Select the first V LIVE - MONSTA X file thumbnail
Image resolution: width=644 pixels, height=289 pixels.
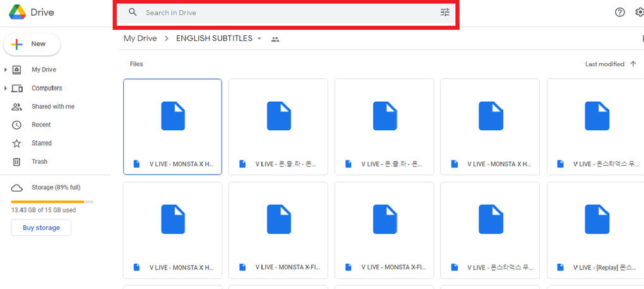click(x=172, y=117)
